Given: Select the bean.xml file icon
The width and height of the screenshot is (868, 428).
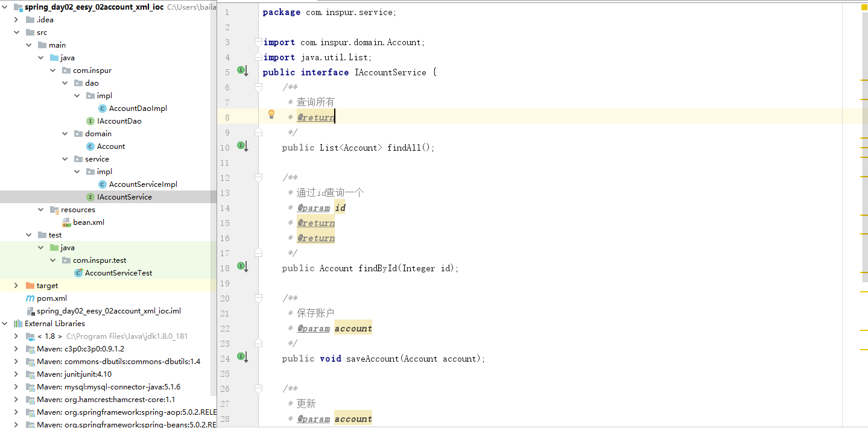Looking at the screenshot, I should coord(66,222).
